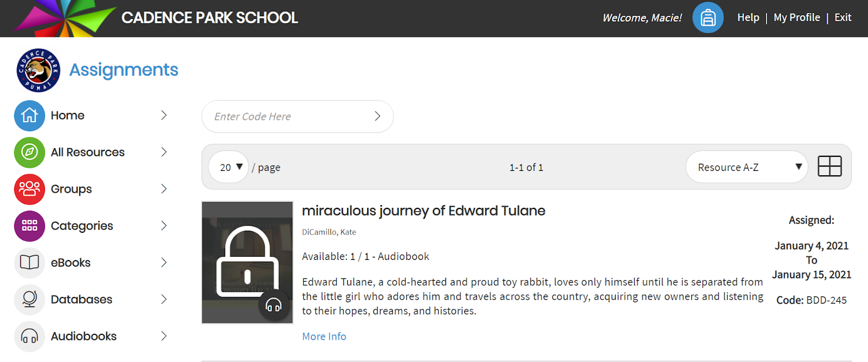Open the locked Edward Tulane audiobook cover

pos(247,263)
